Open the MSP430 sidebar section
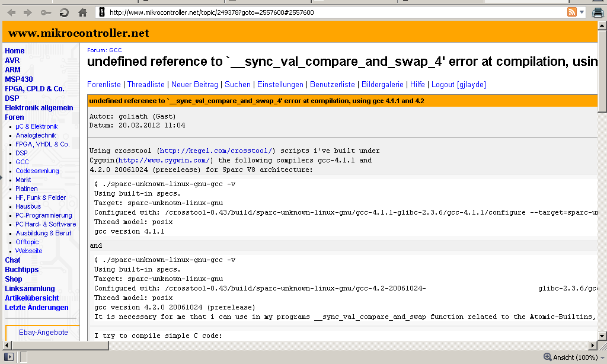Screen dimensions: 607x364 click(x=18, y=79)
